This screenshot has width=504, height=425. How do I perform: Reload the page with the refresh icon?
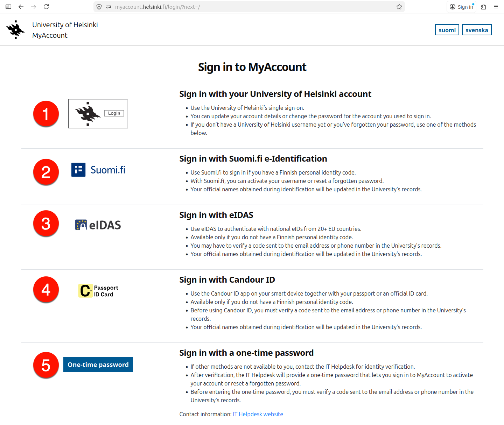[x=46, y=7]
